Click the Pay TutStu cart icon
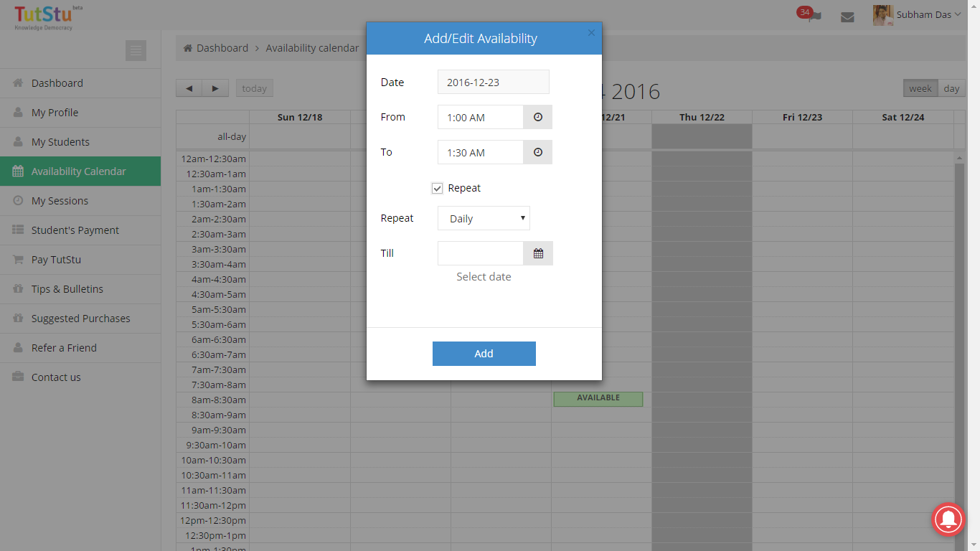The width and height of the screenshot is (980, 551). pyautogui.click(x=18, y=259)
